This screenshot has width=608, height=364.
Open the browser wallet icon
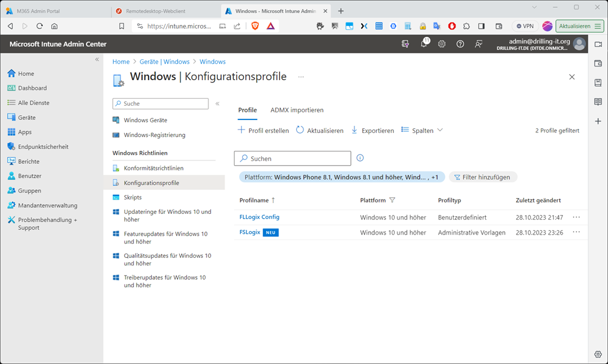pyautogui.click(x=499, y=26)
